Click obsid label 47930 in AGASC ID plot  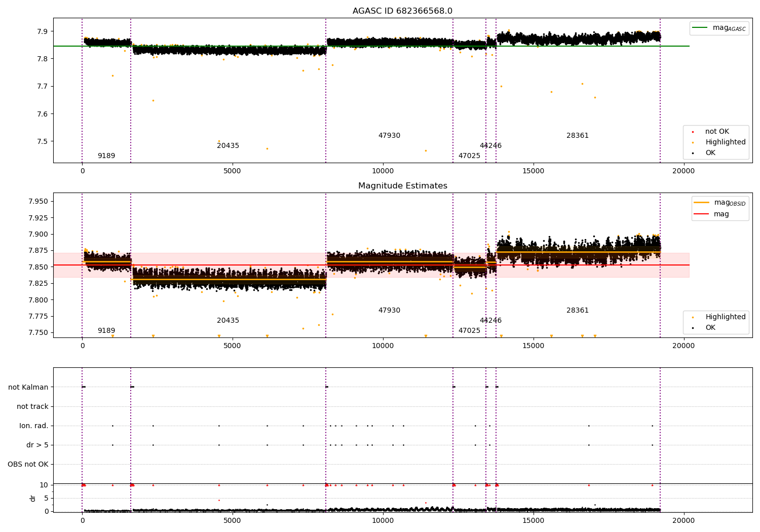click(389, 136)
